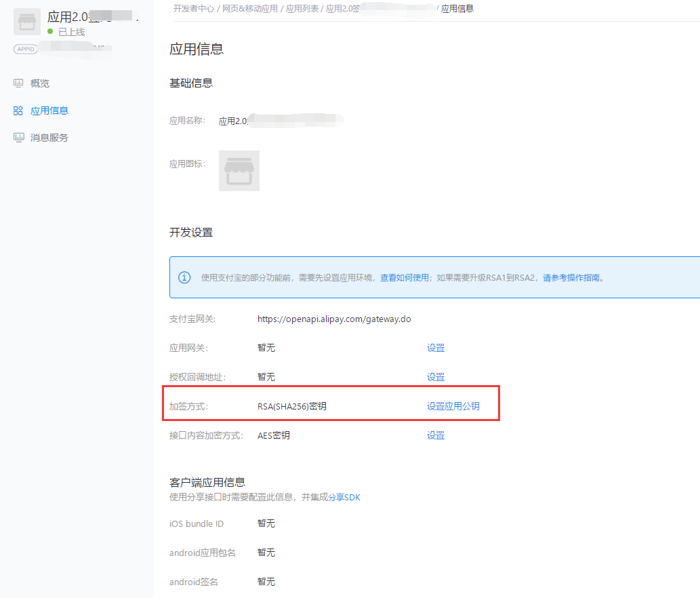The height and width of the screenshot is (598, 700).
Task: Click the chart icon beside 概览
Action: 19,83
